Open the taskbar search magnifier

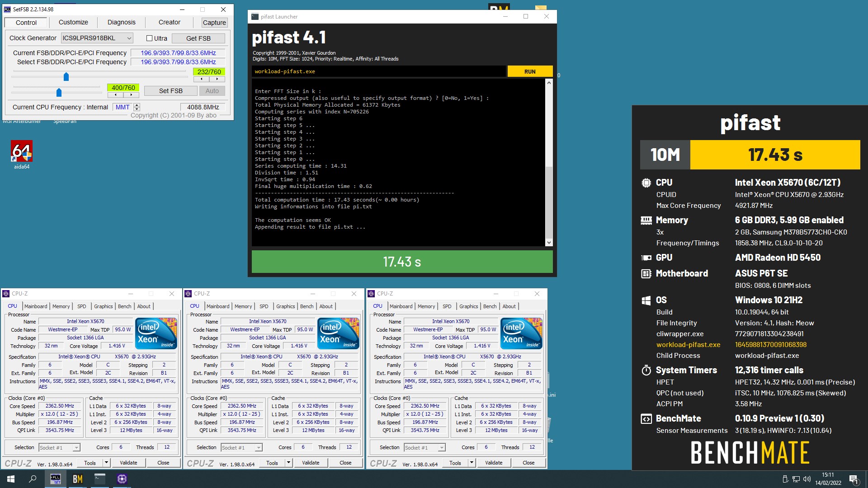33,479
